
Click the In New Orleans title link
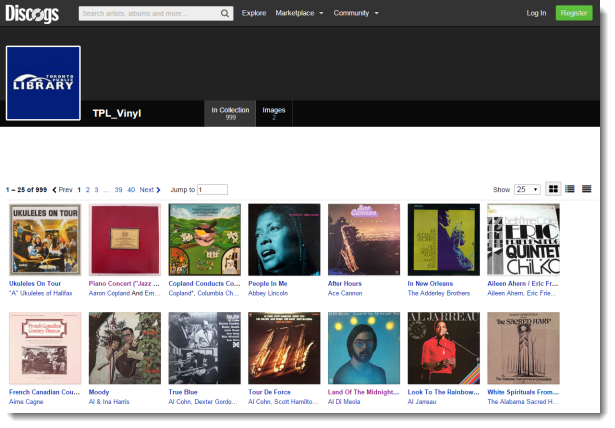[430, 284]
